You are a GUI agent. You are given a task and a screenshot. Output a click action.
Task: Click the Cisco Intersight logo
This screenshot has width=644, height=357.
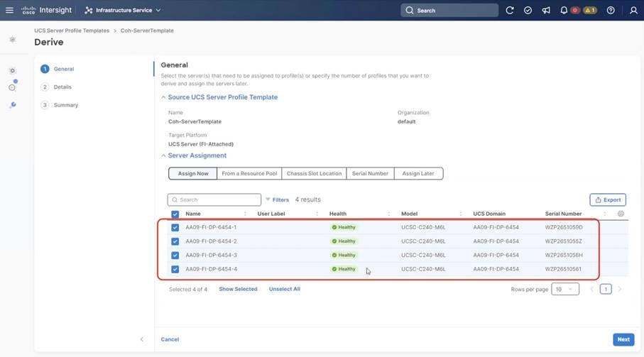tap(46, 10)
